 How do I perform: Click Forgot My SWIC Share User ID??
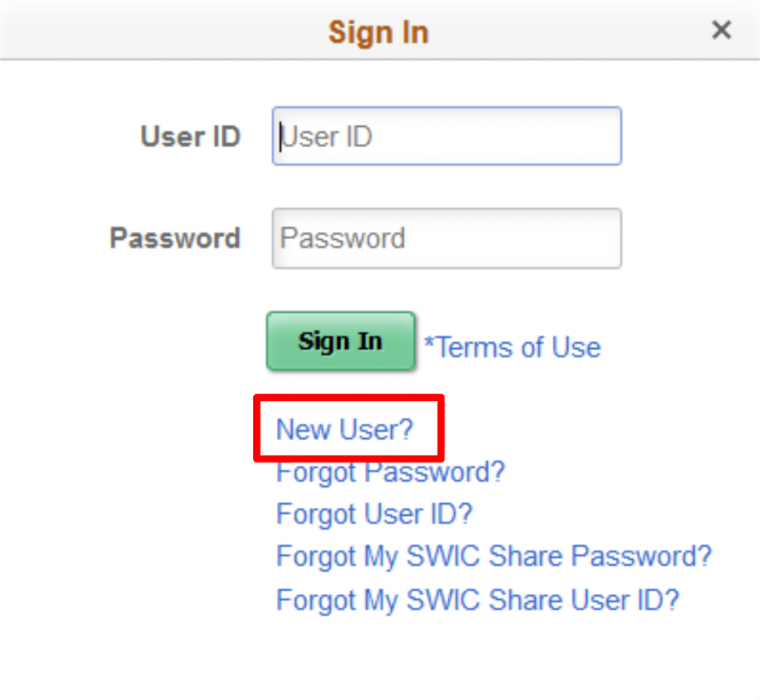(x=477, y=599)
